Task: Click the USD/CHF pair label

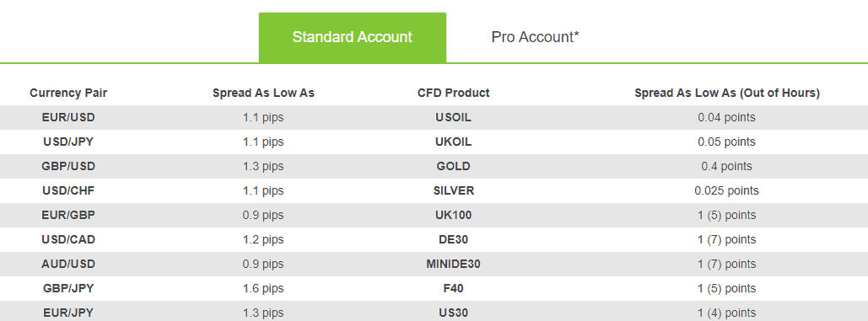Action: point(68,190)
